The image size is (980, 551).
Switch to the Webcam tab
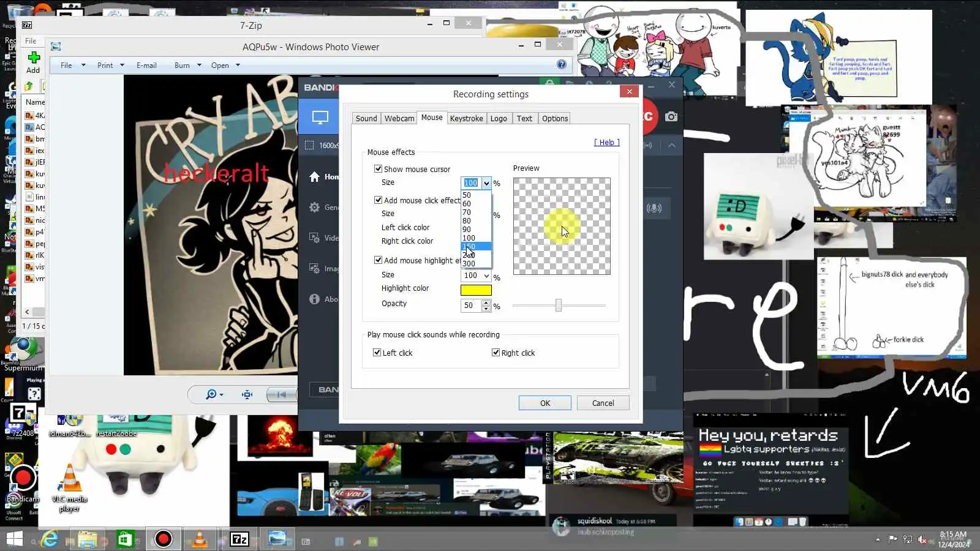tap(399, 119)
